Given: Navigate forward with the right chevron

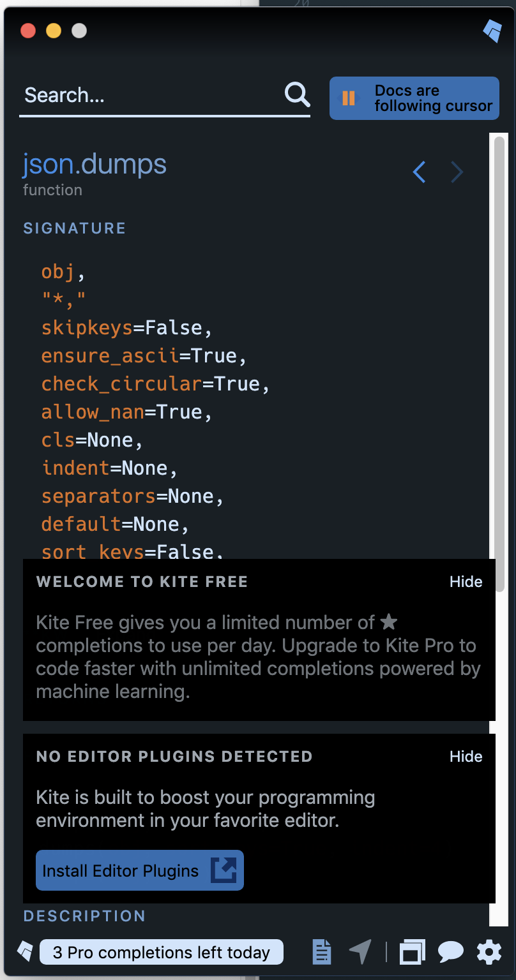Looking at the screenshot, I should click(457, 172).
